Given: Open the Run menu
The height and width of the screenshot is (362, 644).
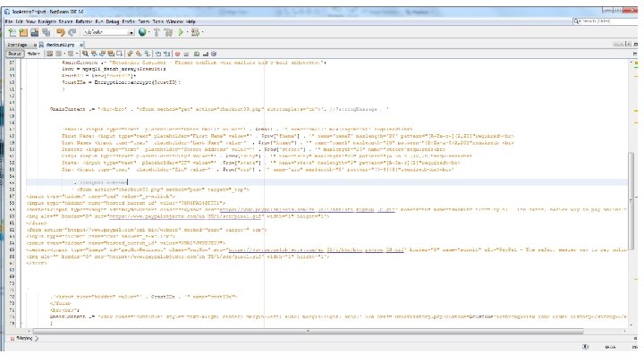Looking at the screenshot, I should 99,21.
